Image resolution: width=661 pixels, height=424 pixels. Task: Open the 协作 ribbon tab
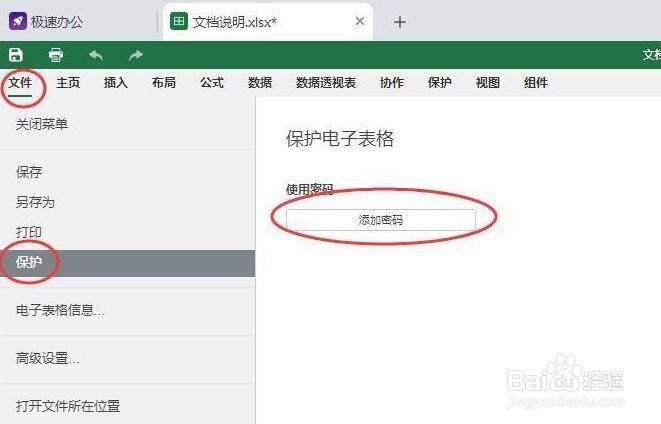[392, 83]
